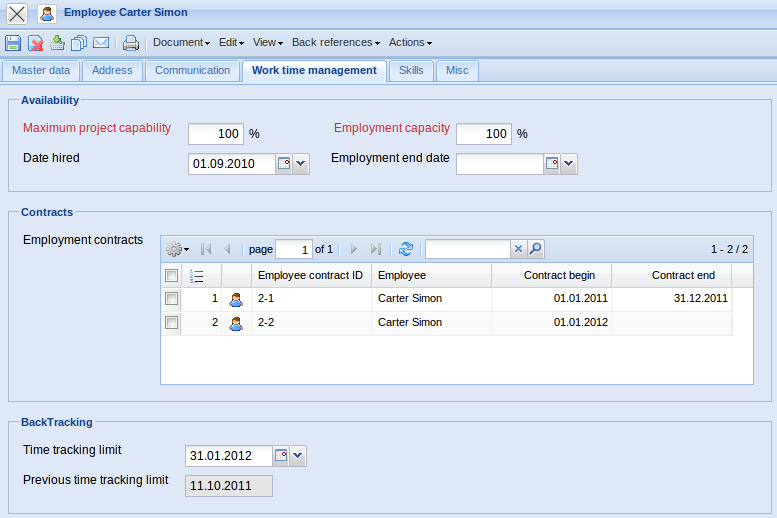The width and height of the screenshot is (777, 518).
Task: Open the Back references menu
Action: [x=335, y=43]
